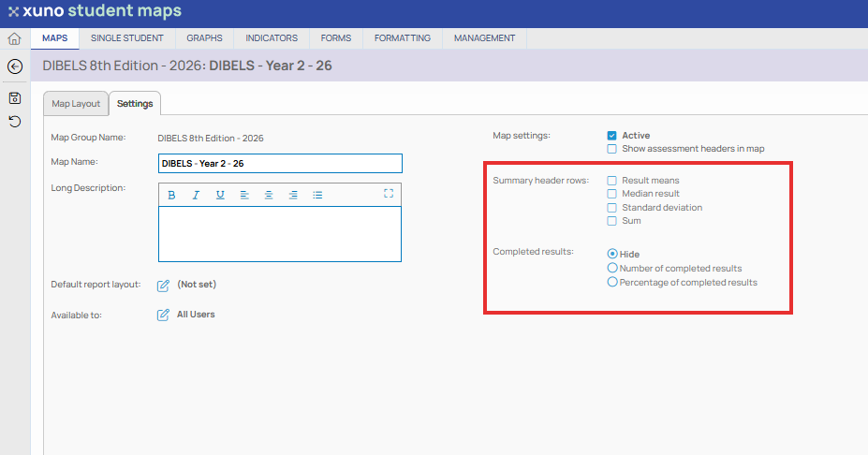Edit the Default report layout

click(x=163, y=286)
